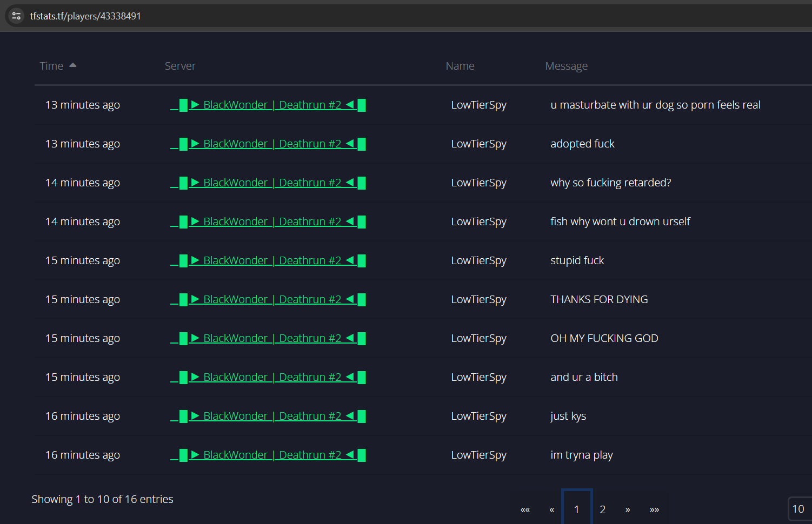Click the message 'OH MY FUCKING GOD'

[604, 338]
